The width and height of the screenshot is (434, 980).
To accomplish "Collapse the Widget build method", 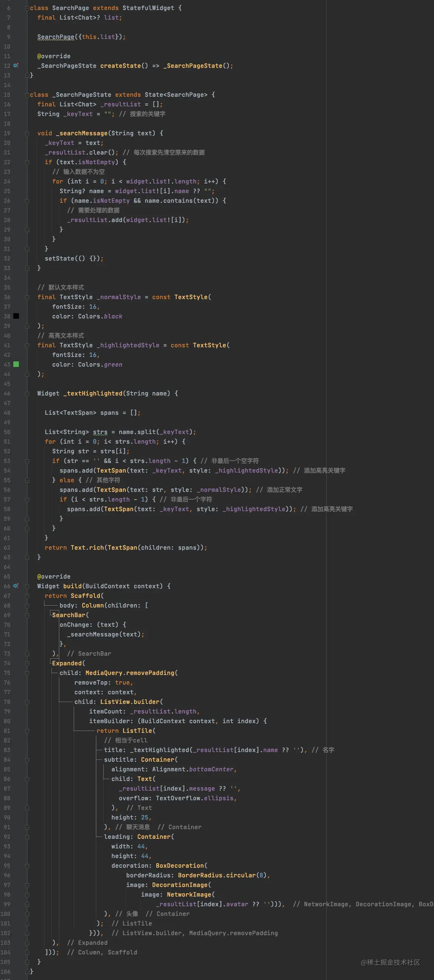I will coord(27,586).
